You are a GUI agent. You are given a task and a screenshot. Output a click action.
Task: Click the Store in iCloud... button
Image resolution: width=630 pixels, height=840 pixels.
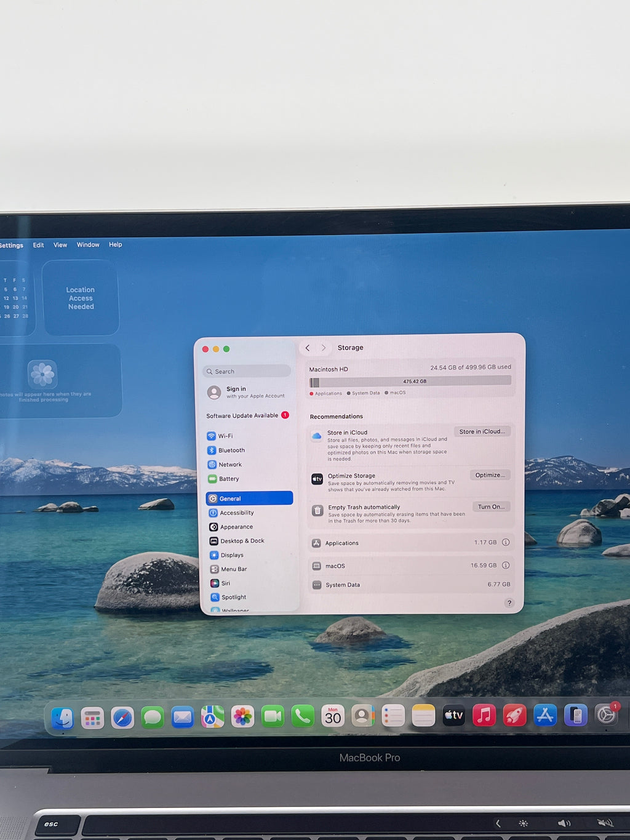(x=482, y=431)
